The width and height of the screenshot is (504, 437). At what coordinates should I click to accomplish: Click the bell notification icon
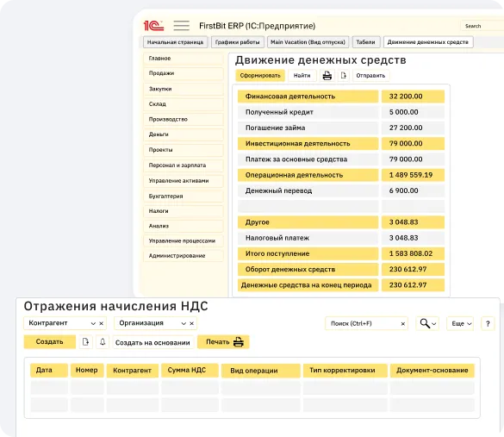[x=103, y=342]
